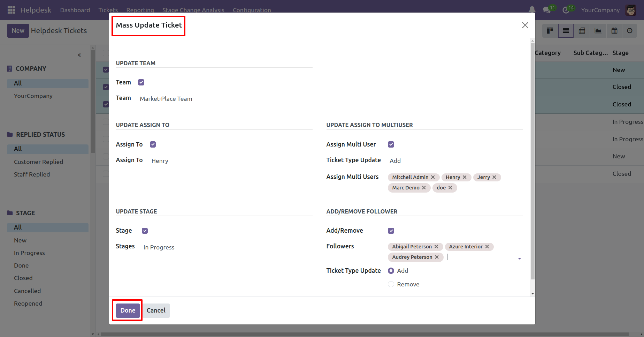
Task: Switch to the list view icon
Action: coord(566,31)
